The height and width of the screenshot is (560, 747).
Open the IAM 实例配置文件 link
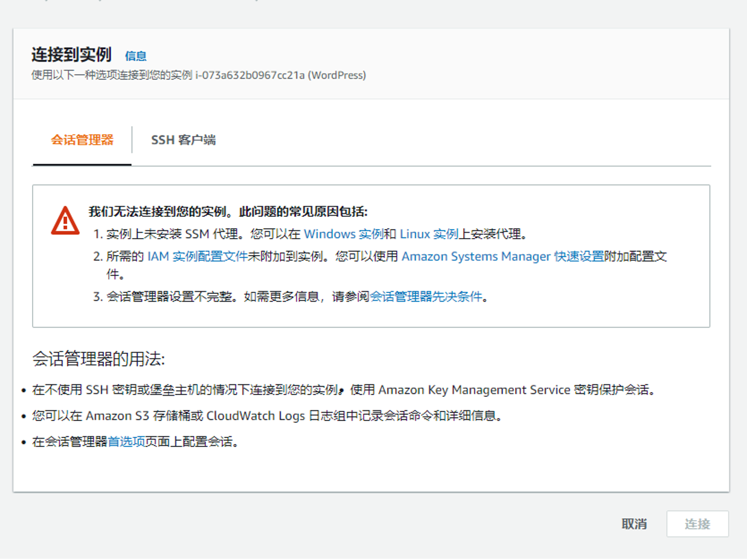[197, 256]
